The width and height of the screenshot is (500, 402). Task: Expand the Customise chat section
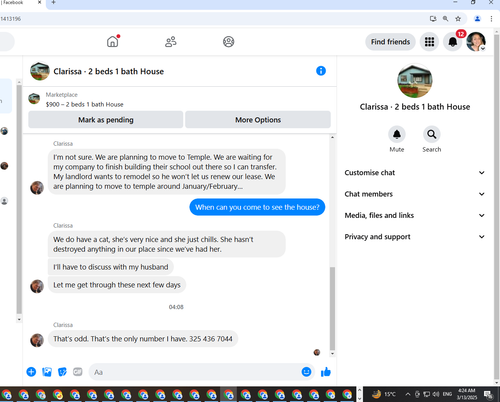[x=414, y=173]
